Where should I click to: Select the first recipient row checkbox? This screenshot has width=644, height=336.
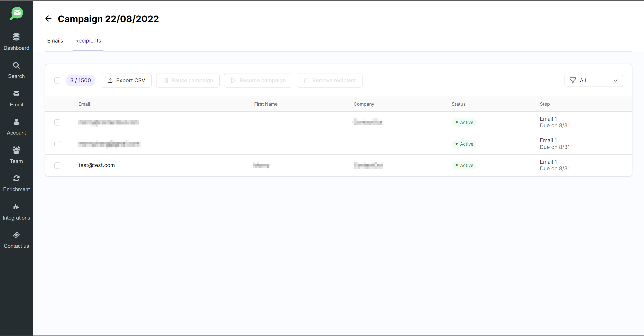pos(57,122)
